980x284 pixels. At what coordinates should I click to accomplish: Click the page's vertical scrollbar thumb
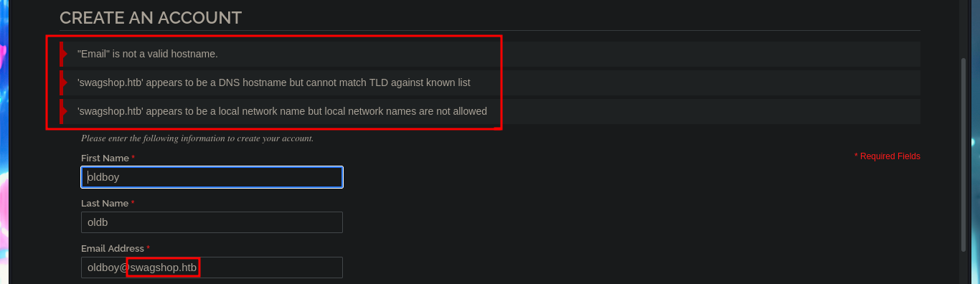[963, 154]
